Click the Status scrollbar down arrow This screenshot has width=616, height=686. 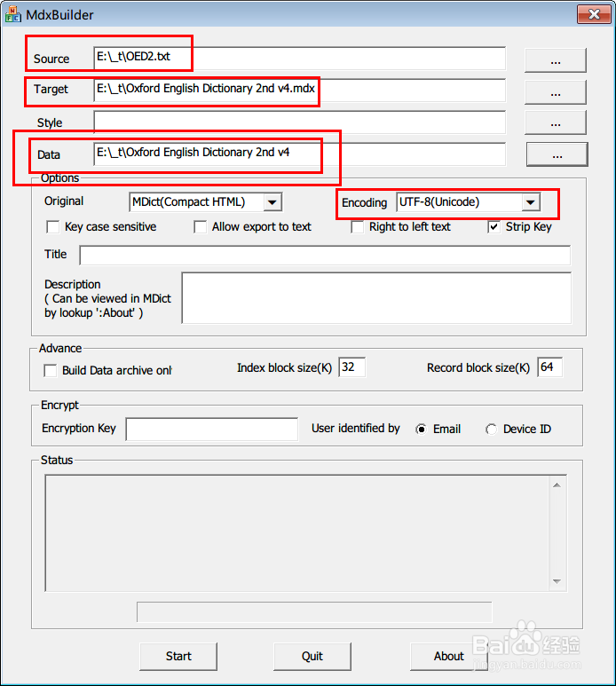pyautogui.click(x=557, y=581)
